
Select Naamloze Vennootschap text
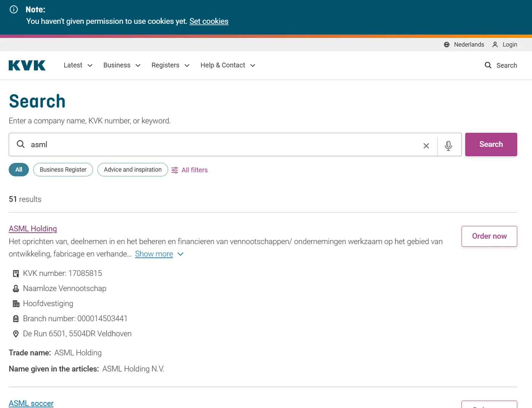[x=65, y=288]
